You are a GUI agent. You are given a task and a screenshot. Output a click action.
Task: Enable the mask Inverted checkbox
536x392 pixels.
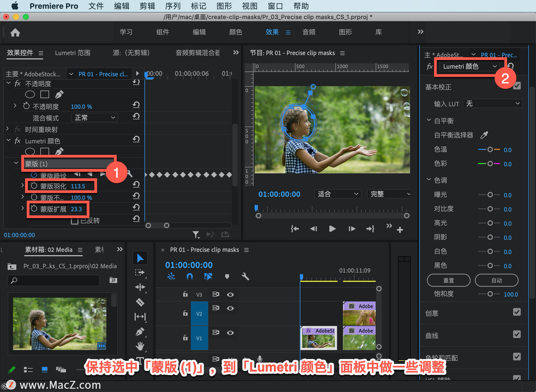(75, 221)
